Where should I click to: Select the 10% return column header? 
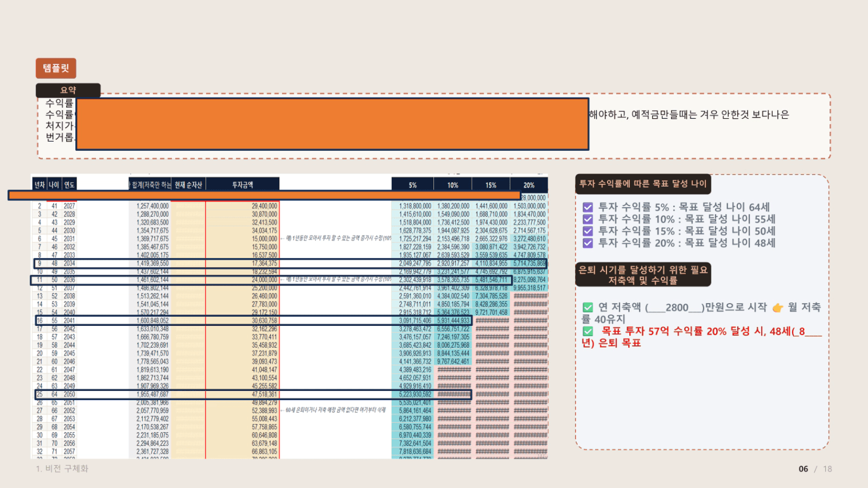click(453, 185)
